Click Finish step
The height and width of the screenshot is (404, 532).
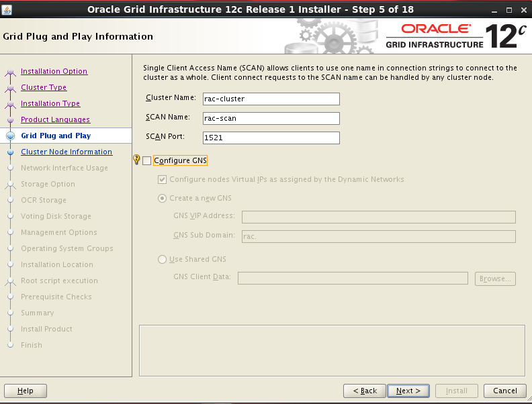[x=32, y=345]
